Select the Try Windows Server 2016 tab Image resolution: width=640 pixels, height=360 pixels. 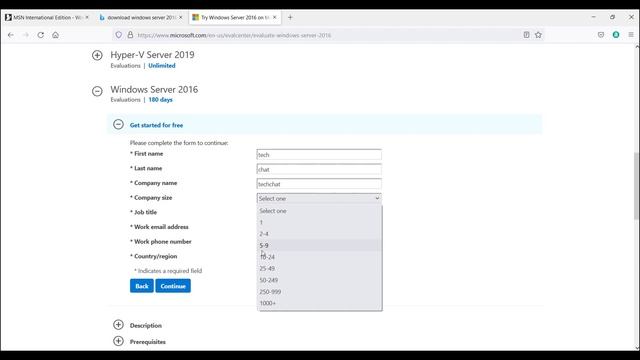(x=235, y=18)
